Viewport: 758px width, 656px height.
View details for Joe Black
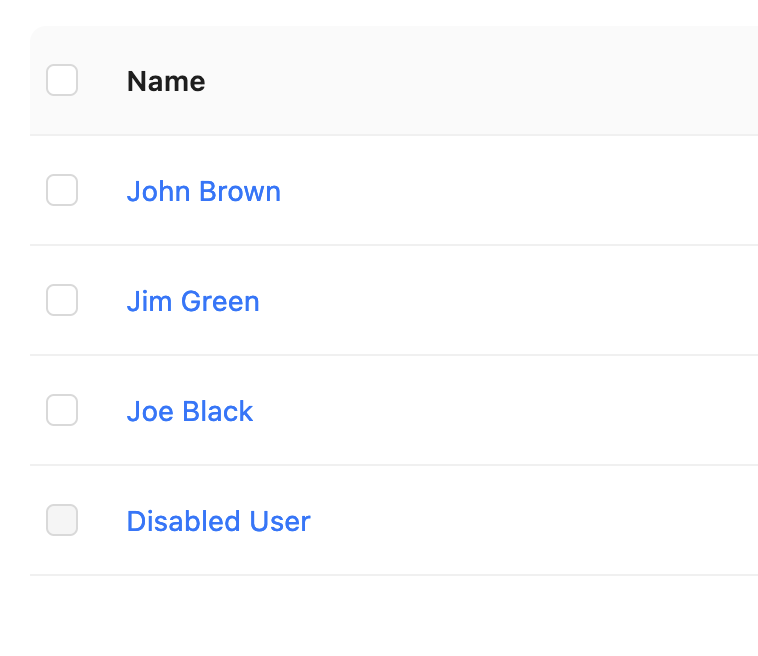tap(190, 411)
